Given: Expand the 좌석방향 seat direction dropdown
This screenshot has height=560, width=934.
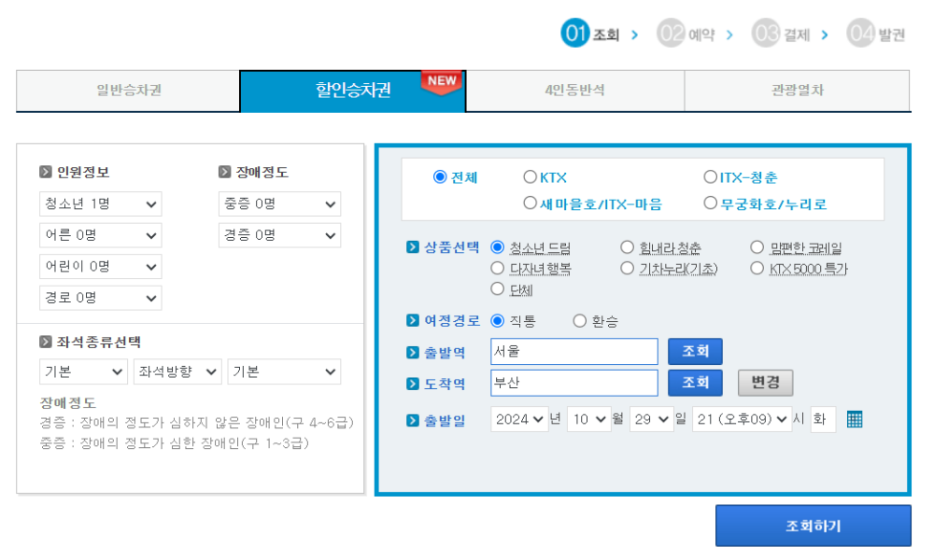Looking at the screenshot, I should [177, 371].
